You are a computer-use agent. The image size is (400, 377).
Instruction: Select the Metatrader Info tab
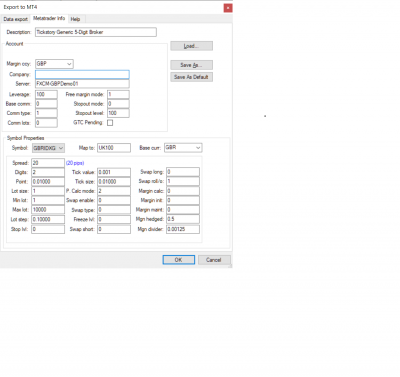[x=49, y=18]
